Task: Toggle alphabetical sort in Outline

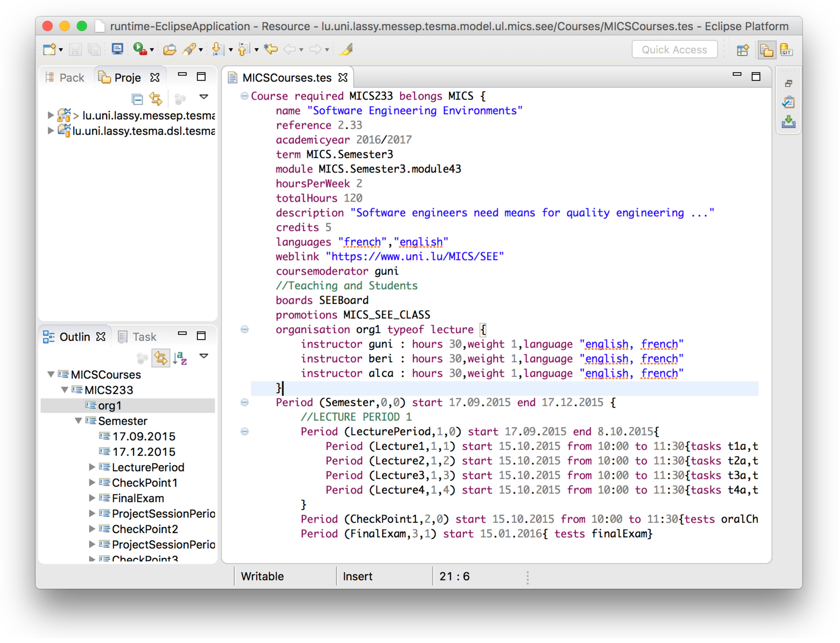Action: pyautogui.click(x=180, y=359)
